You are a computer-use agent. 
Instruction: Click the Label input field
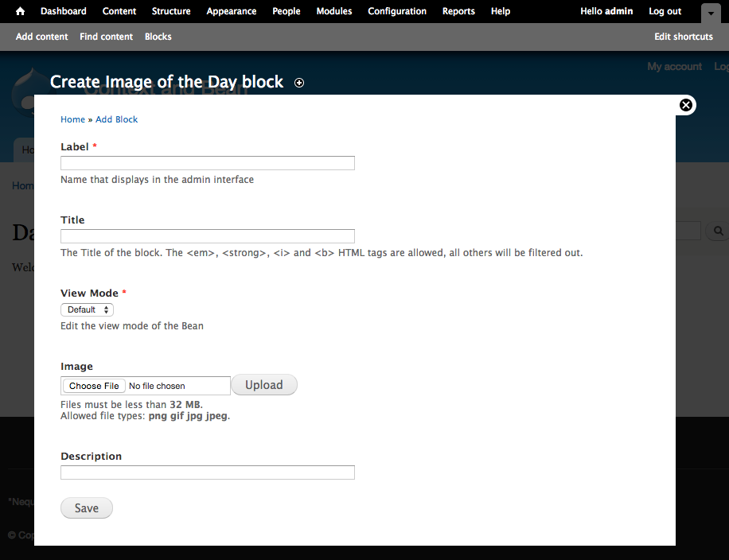(x=207, y=162)
